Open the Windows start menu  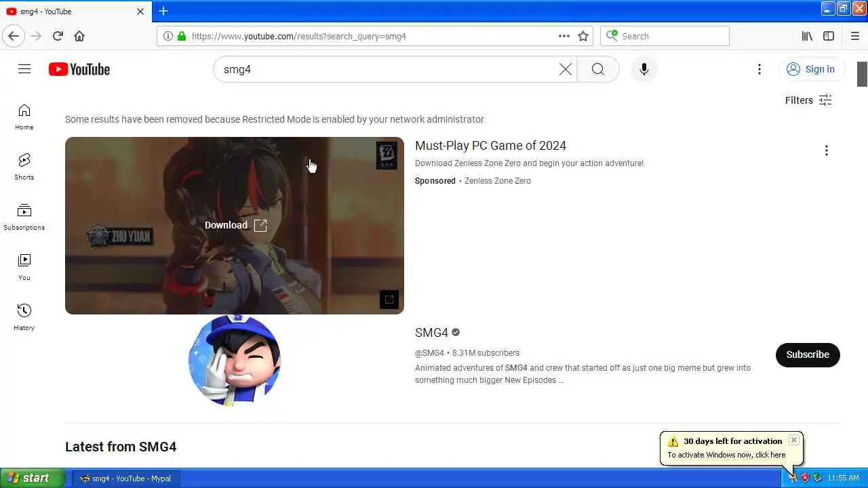33,478
